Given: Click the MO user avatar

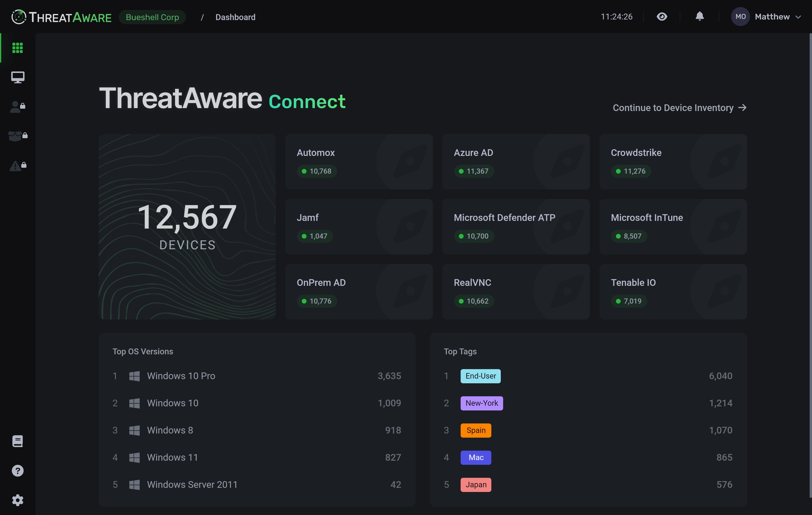Looking at the screenshot, I should tap(740, 17).
